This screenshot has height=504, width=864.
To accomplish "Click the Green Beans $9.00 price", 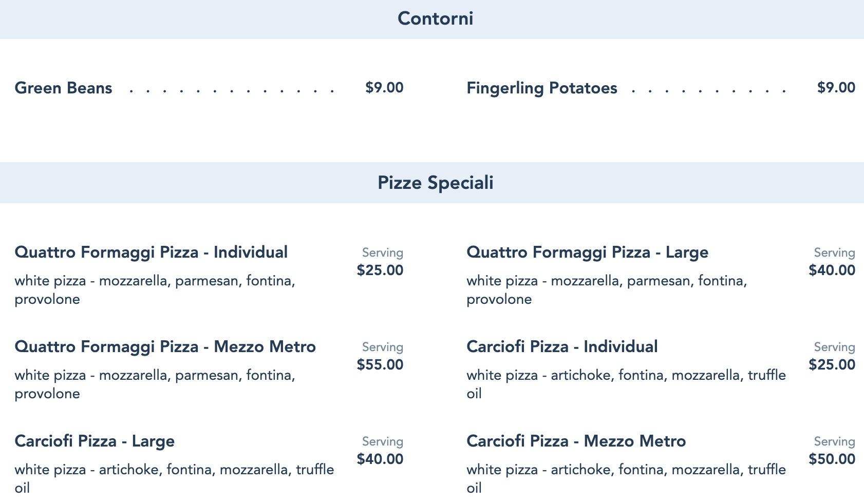I will (x=384, y=88).
